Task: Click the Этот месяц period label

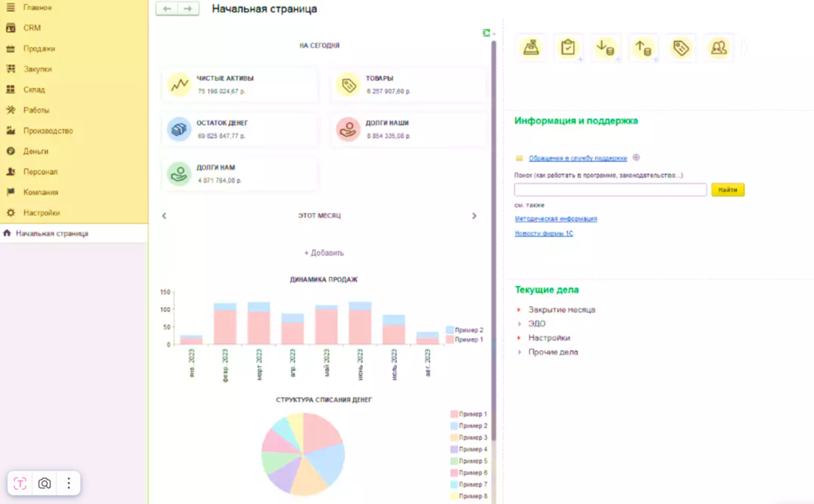Action: 319,216
